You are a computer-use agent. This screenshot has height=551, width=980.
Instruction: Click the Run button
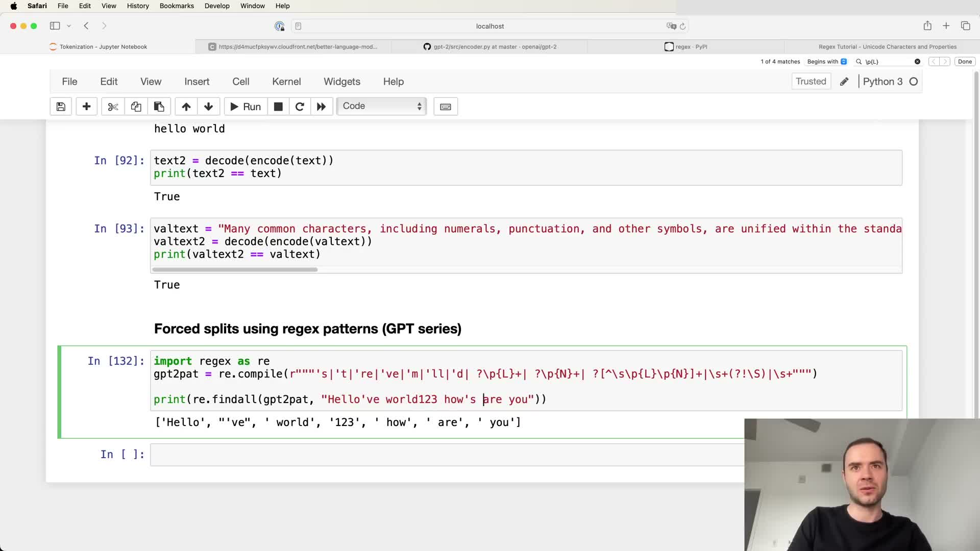246,107
